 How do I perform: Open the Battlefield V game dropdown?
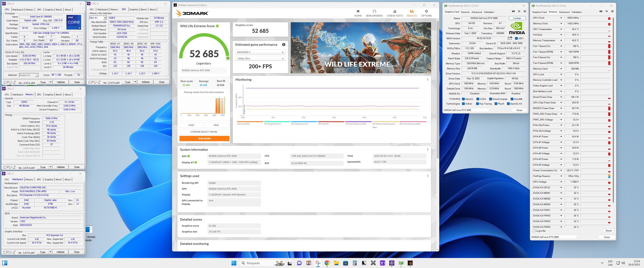[x=260, y=52]
